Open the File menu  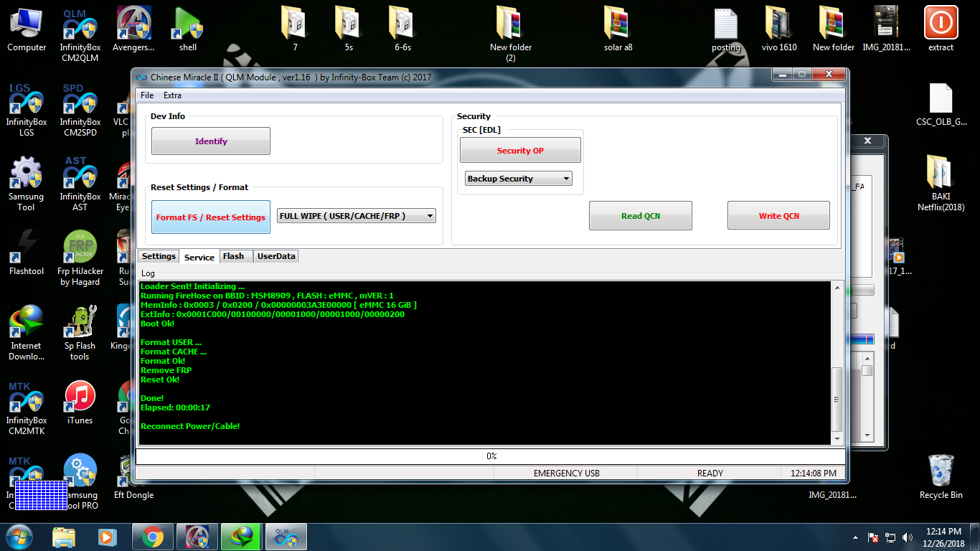pyautogui.click(x=147, y=95)
